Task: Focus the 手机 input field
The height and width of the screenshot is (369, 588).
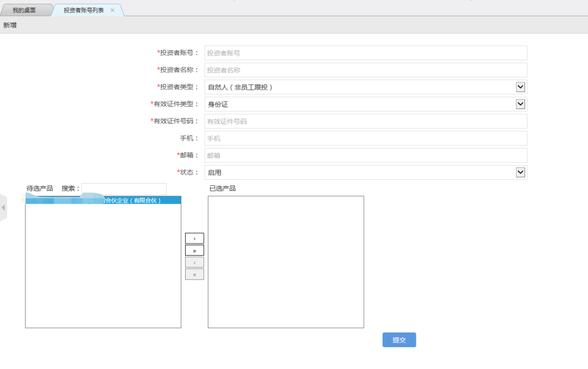Action: pyautogui.click(x=366, y=138)
